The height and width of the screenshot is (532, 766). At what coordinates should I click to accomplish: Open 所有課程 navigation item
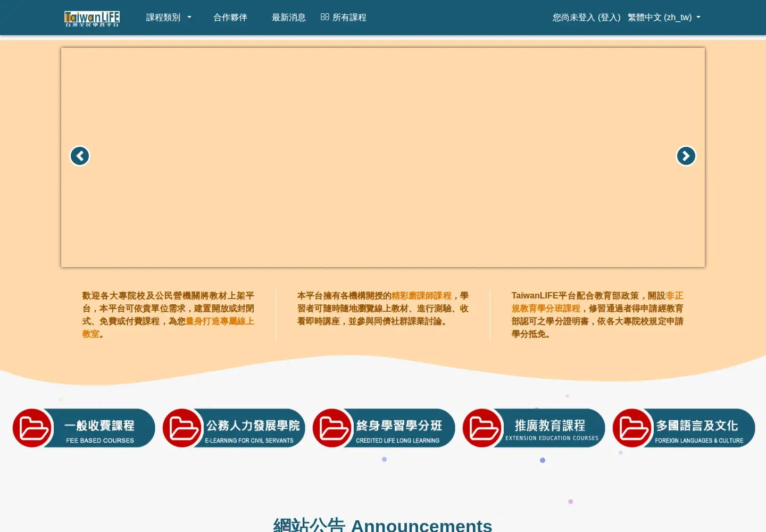click(344, 18)
